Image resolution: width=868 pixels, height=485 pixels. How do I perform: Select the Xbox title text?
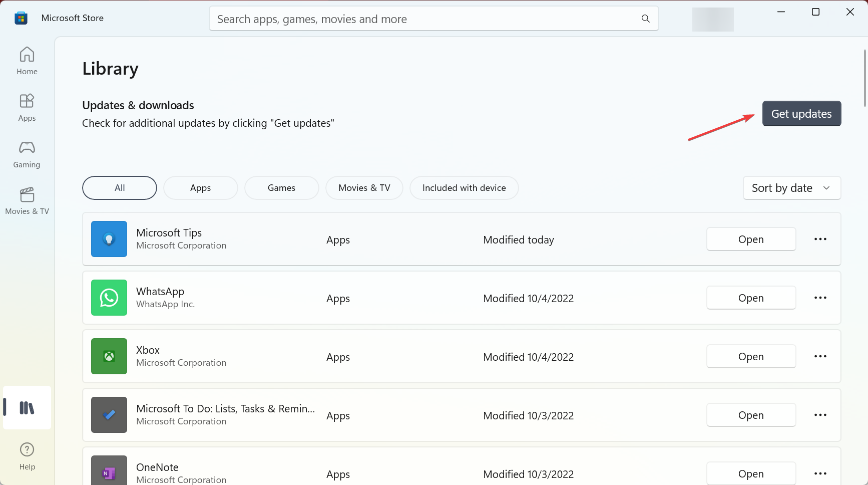click(148, 350)
